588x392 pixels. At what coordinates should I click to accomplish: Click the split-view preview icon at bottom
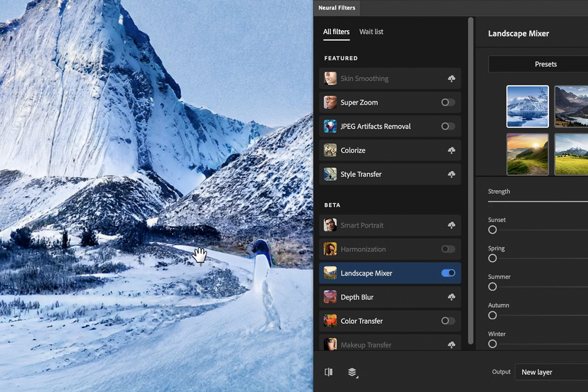coord(329,372)
